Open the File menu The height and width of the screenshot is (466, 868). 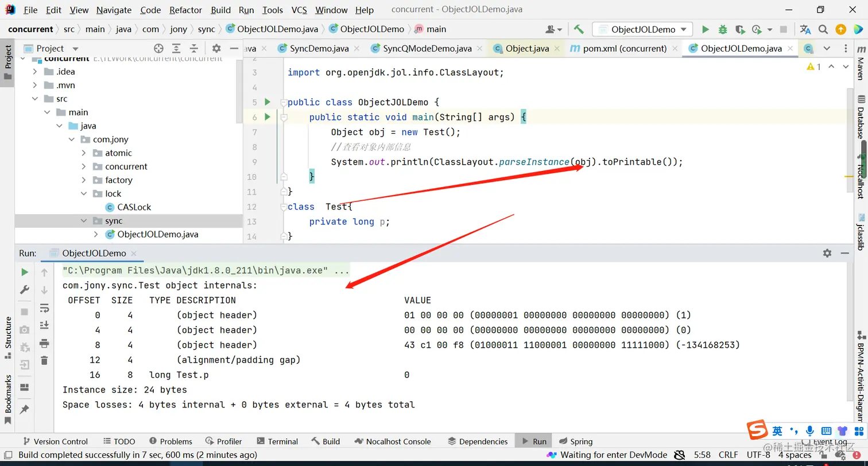(x=30, y=10)
